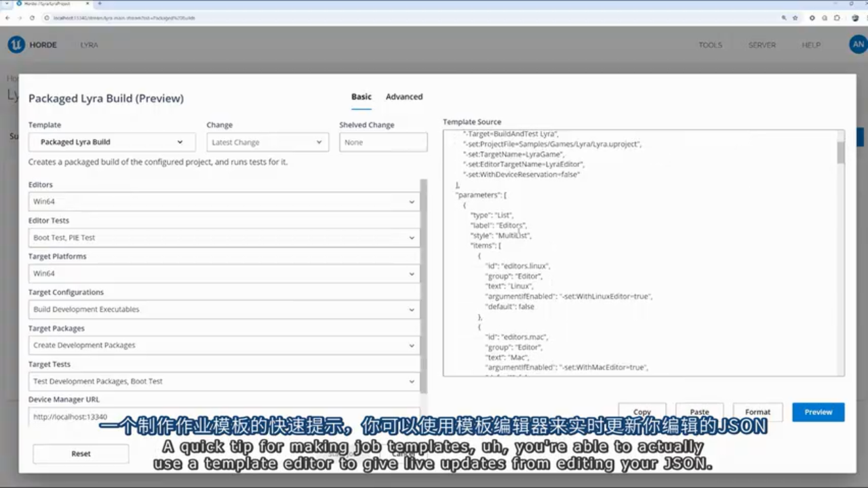This screenshot has width=868, height=488.
Task: Open the Template dropdown showing Packaged Lyra Build
Action: (x=112, y=142)
